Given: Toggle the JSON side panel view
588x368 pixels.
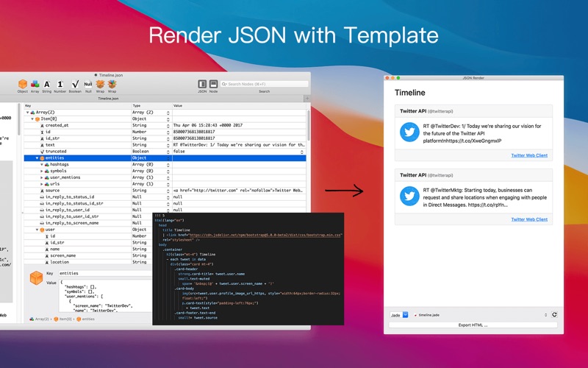Looking at the screenshot, I should tap(202, 84).
